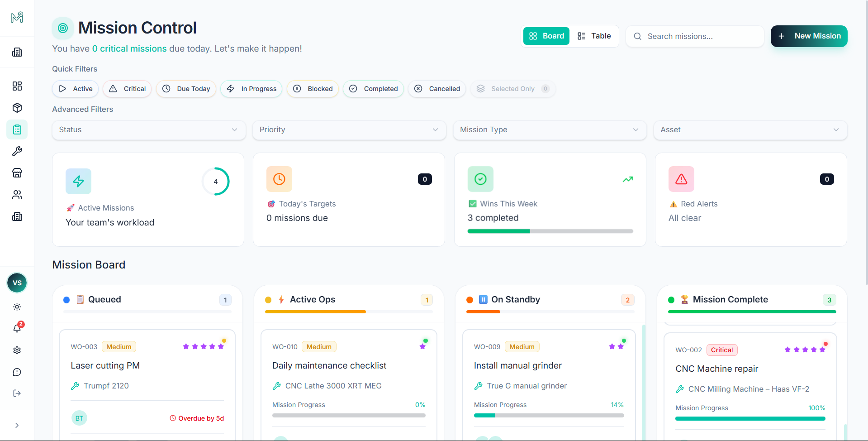Click the Overdue by 5d label
This screenshot has height=441, width=868.
(x=197, y=418)
